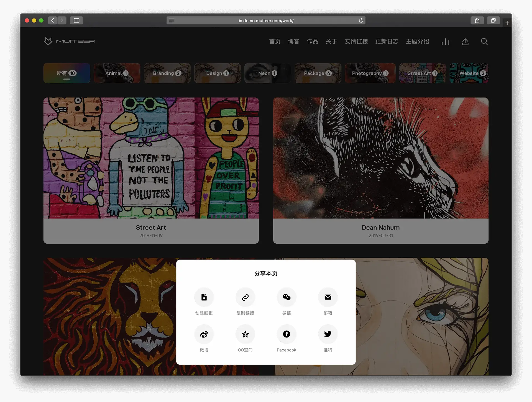Open the blue-eyed face artwork thumbnail
The width and height of the screenshot is (532, 402).
click(x=422, y=316)
